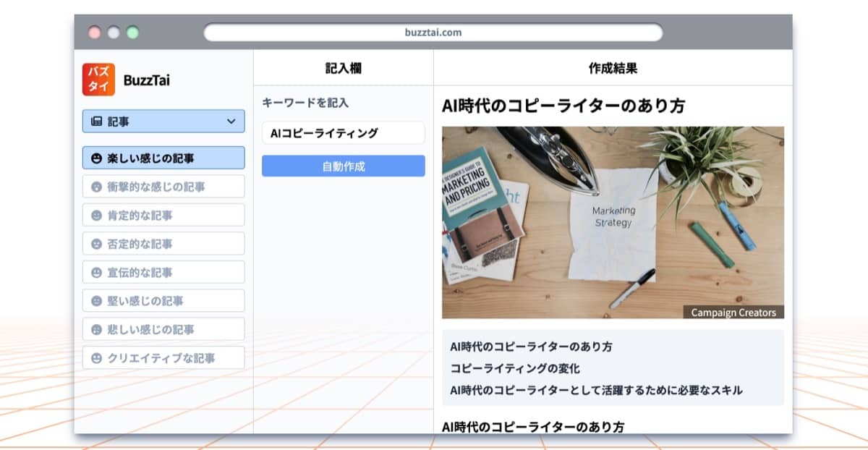868x450 pixels.
Task: Click the green maximize window button
Action: 132,33
